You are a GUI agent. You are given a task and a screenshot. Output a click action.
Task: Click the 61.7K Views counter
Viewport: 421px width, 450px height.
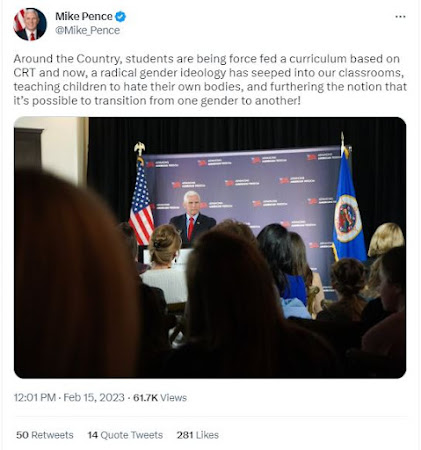(160, 398)
